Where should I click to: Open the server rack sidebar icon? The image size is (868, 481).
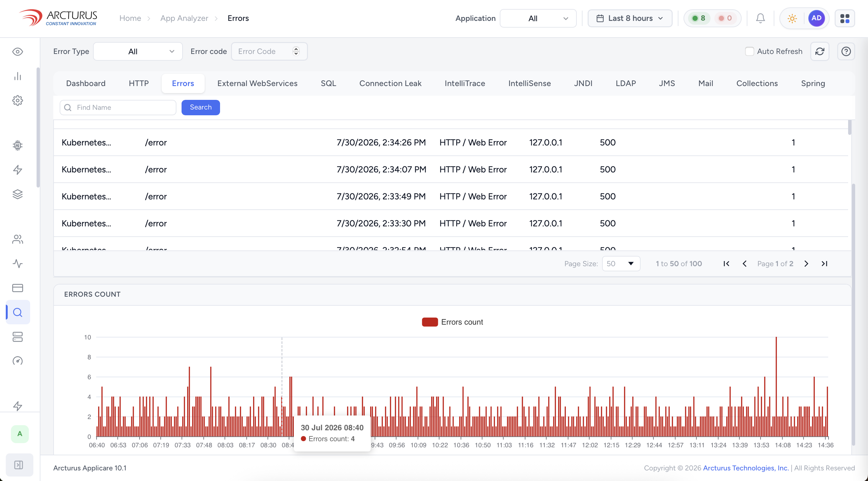[x=18, y=337]
